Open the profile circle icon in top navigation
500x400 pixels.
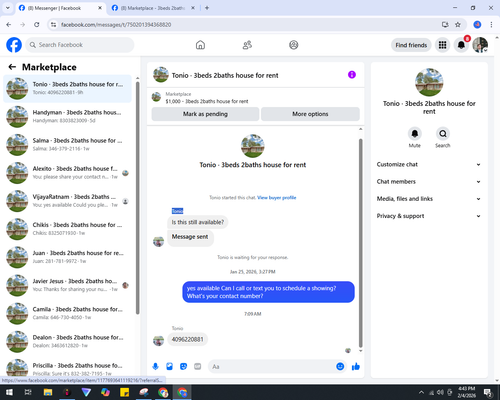[294, 45]
